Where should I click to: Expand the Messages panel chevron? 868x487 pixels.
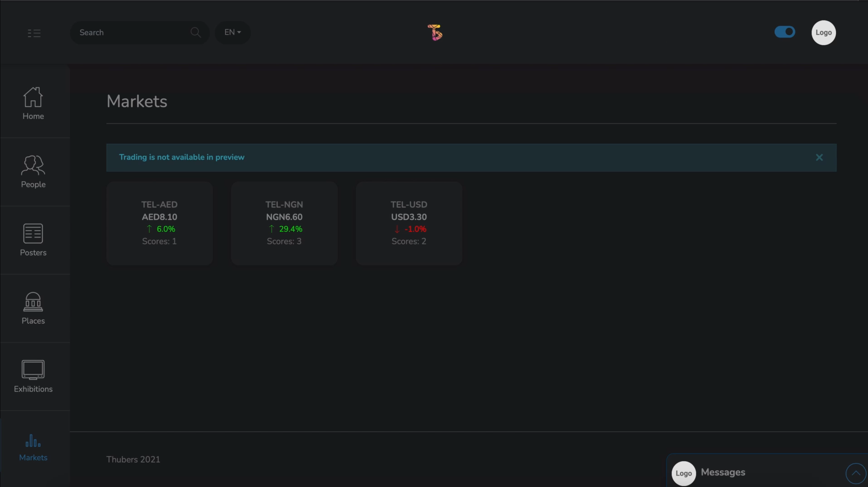(x=856, y=473)
